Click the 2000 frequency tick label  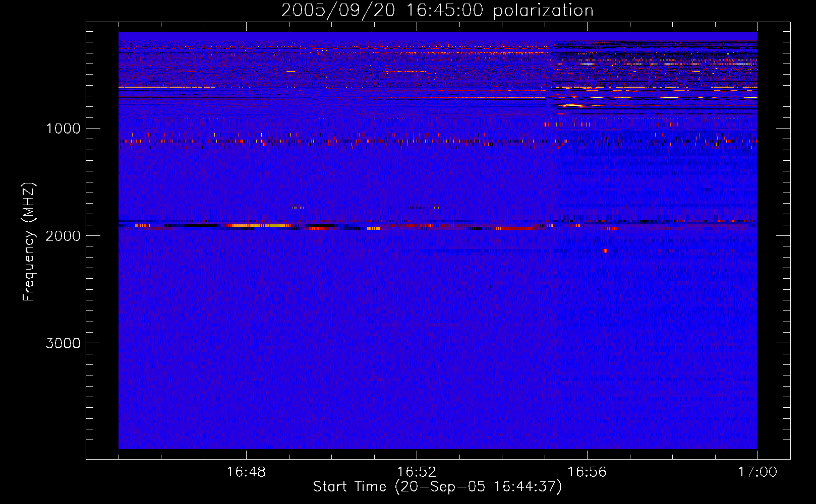tap(63, 236)
